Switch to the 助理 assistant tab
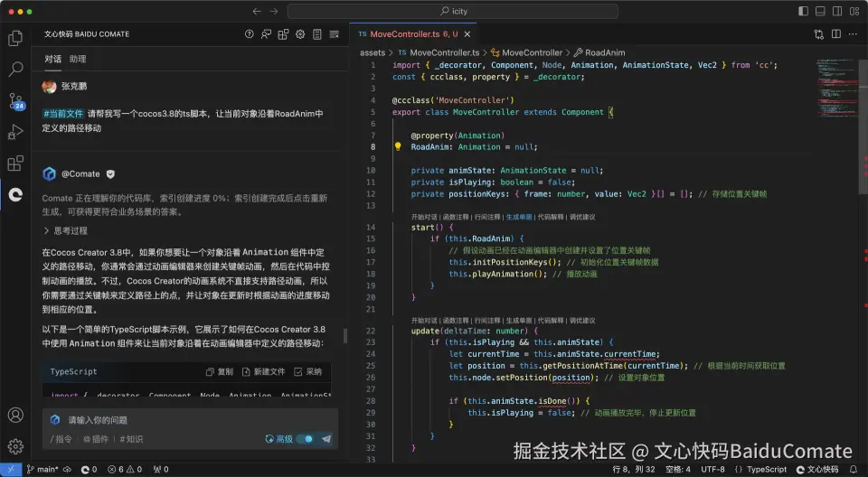 pyautogui.click(x=78, y=60)
